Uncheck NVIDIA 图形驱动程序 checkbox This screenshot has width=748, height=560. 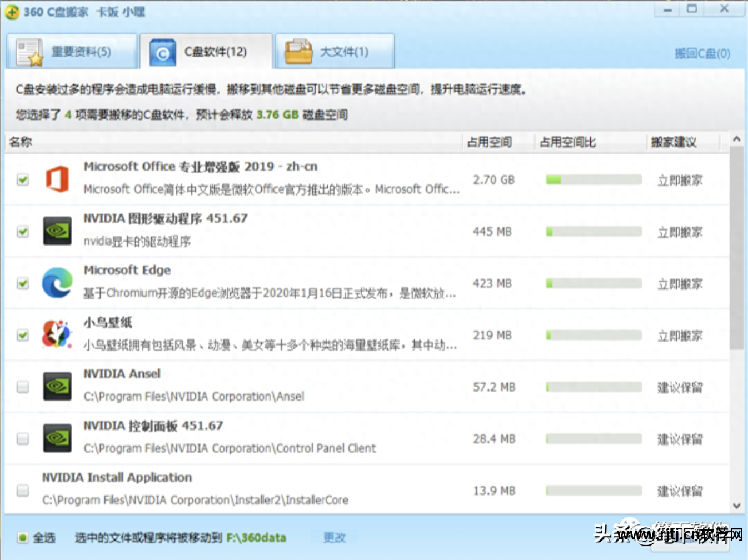(23, 231)
